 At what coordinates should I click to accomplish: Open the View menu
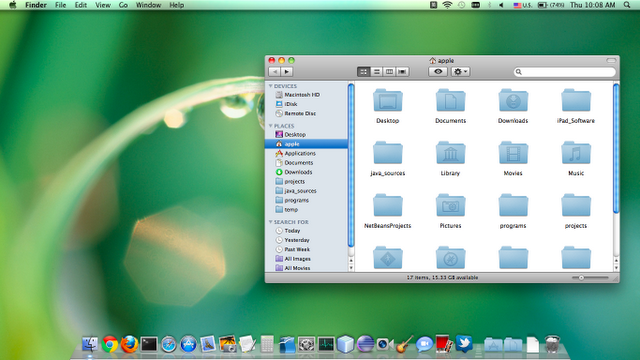[103, 5]
